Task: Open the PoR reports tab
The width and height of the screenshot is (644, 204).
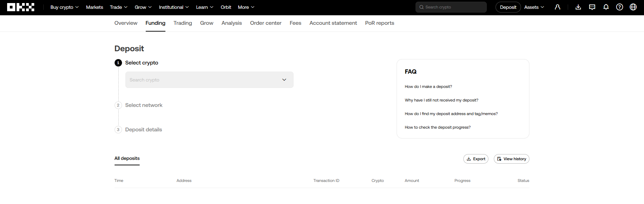Action: tap(380, 23)
